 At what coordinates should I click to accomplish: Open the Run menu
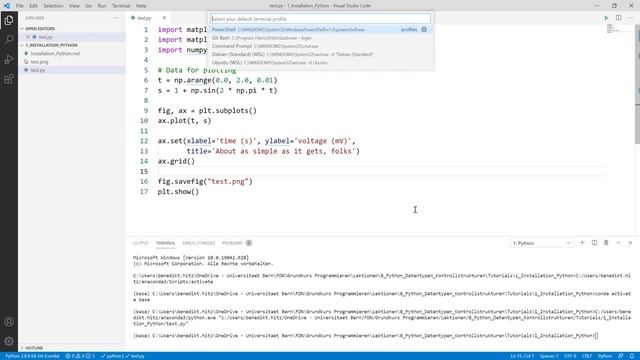coord(102,6)
